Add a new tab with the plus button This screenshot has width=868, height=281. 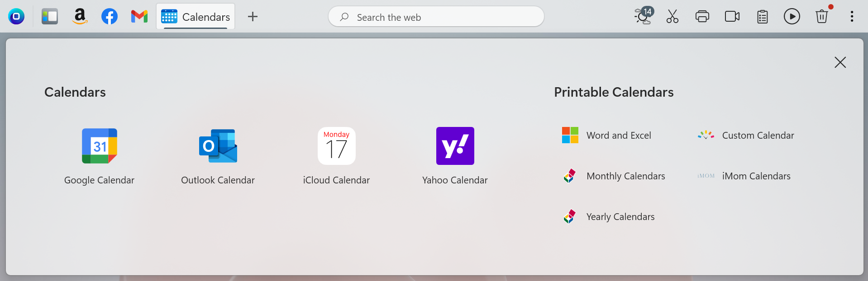click(253, 17)
